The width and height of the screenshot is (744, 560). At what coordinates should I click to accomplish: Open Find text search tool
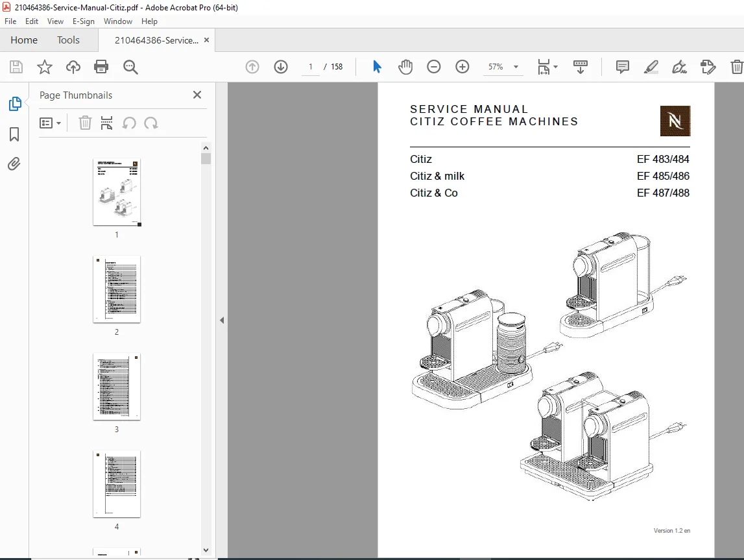130,67
